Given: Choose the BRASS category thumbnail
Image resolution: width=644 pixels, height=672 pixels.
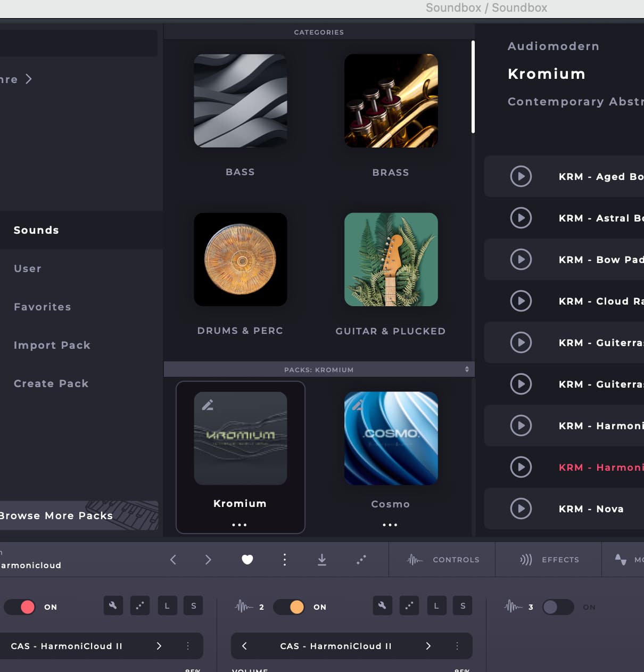Looking at the screenshot, I should [x=391, y=101].
